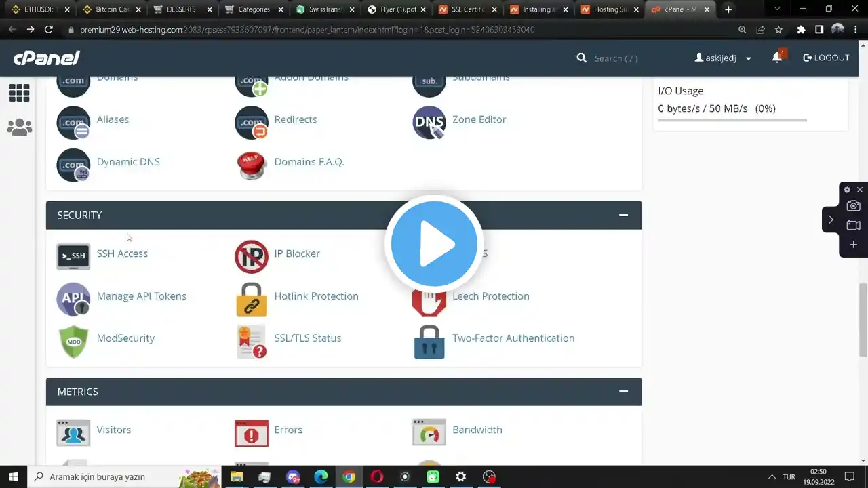Collapse the METRICS section
The image size is (868, 488).
click(623, 392)
